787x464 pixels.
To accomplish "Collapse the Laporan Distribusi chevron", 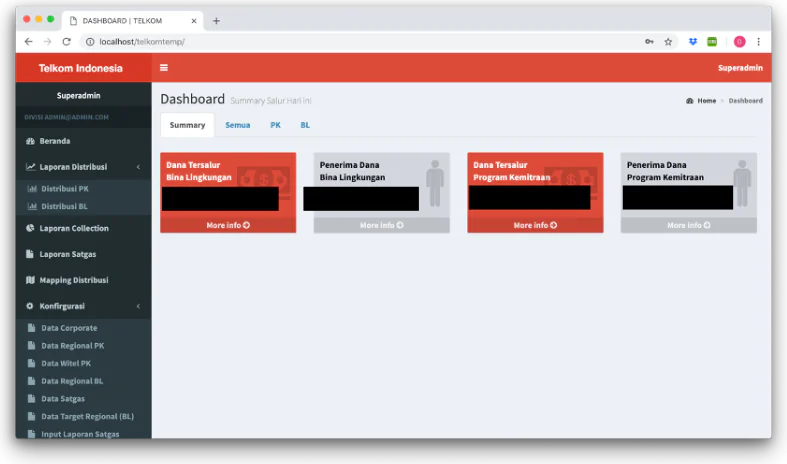I will (139, 167).
